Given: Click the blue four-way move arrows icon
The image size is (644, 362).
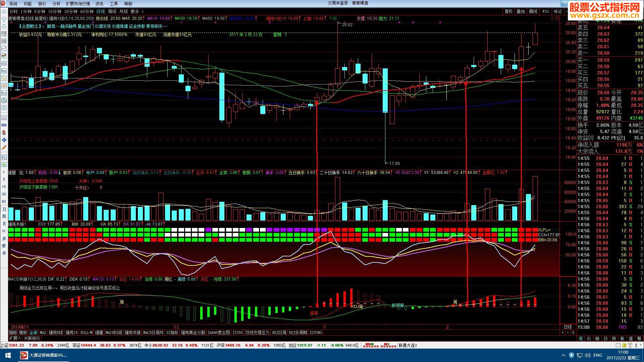Looking at the screenshot, I should [4, 140].
